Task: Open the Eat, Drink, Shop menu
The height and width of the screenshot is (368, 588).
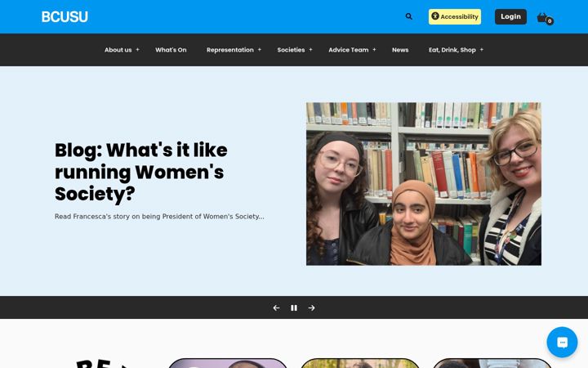Action: [x=452, y=50]
